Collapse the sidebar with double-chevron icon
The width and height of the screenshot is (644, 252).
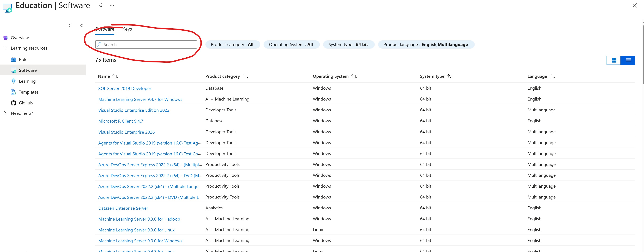pos(82,25)
